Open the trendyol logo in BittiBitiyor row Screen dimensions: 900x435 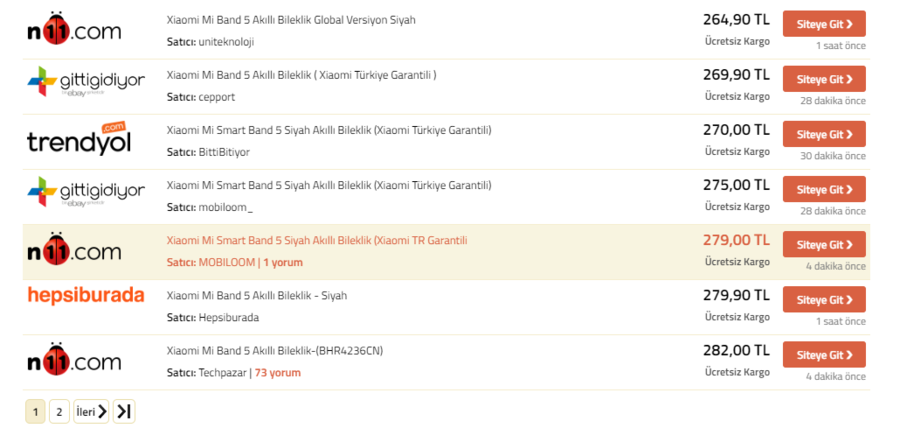coord(79,138)
